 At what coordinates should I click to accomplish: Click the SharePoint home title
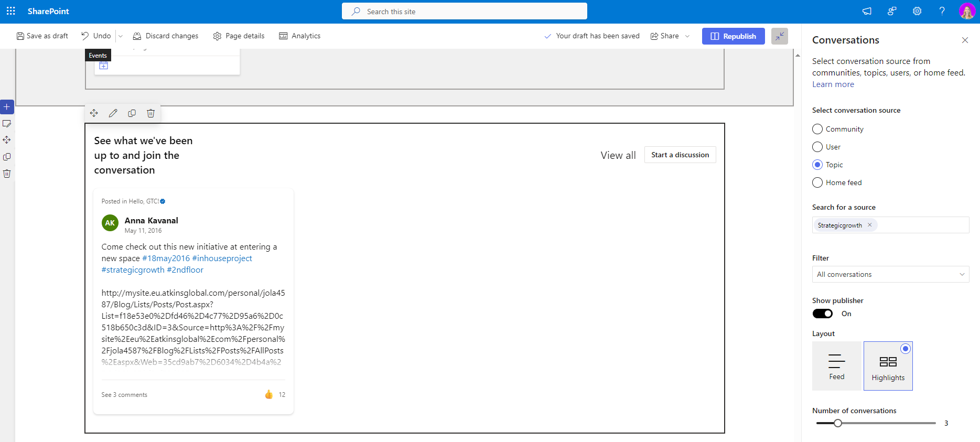click(48, 11)
